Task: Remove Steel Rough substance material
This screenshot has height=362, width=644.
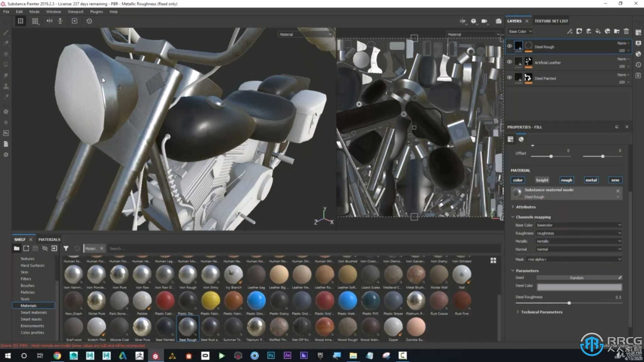Action: (618, 191)
